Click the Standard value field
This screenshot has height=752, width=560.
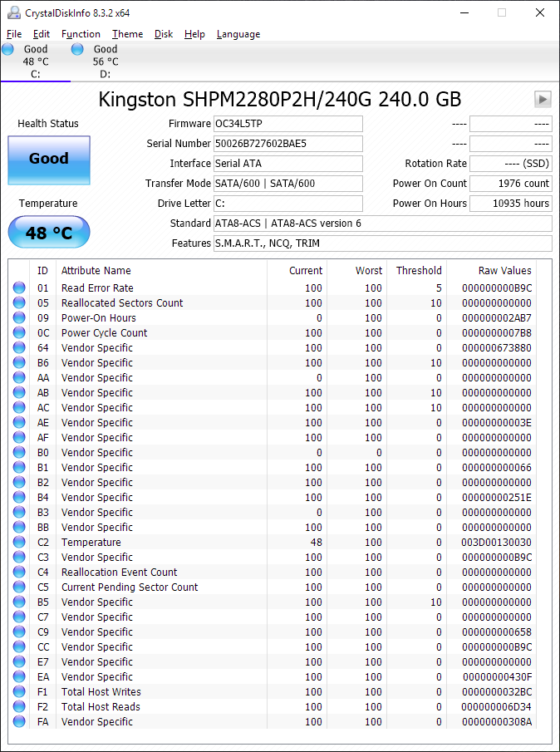[x=382, y=223]
